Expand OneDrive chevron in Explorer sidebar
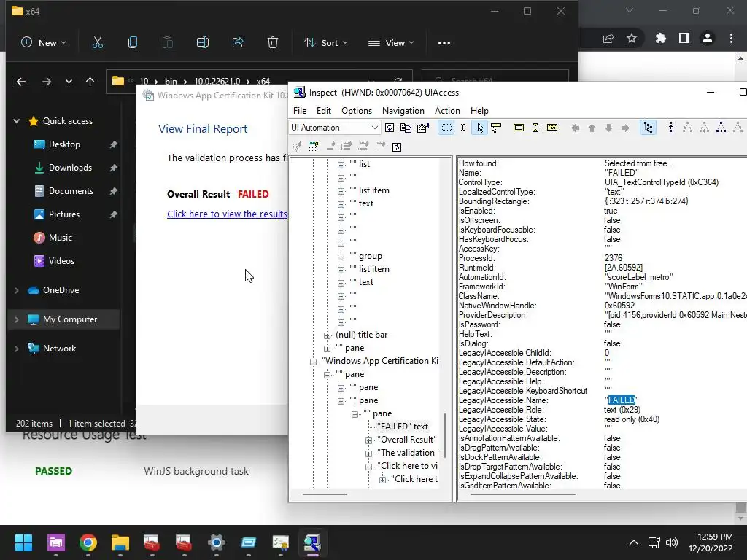Screen dimensions: 747x560 tap(17, 290)
